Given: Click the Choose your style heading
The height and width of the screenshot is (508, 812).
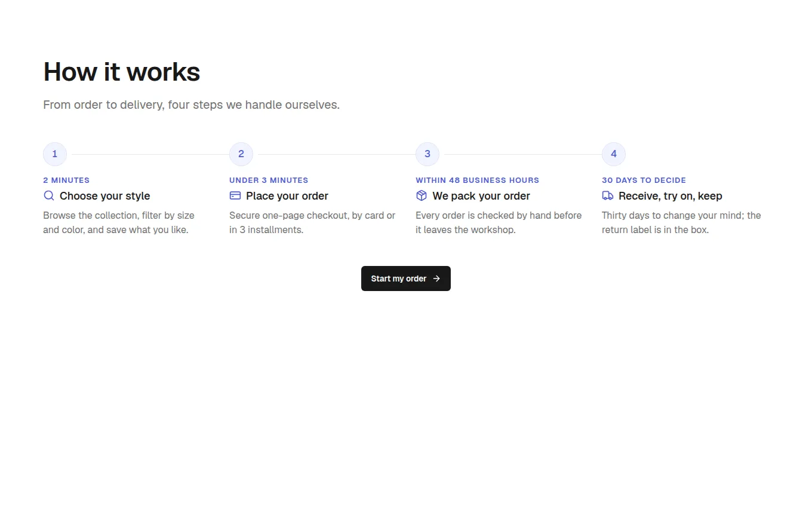Looking at the screenshot, I should coord(105,196).
